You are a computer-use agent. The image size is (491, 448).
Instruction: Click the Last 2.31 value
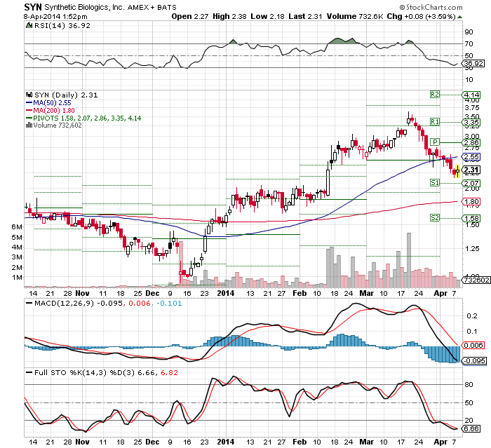[x=305, y=16]
